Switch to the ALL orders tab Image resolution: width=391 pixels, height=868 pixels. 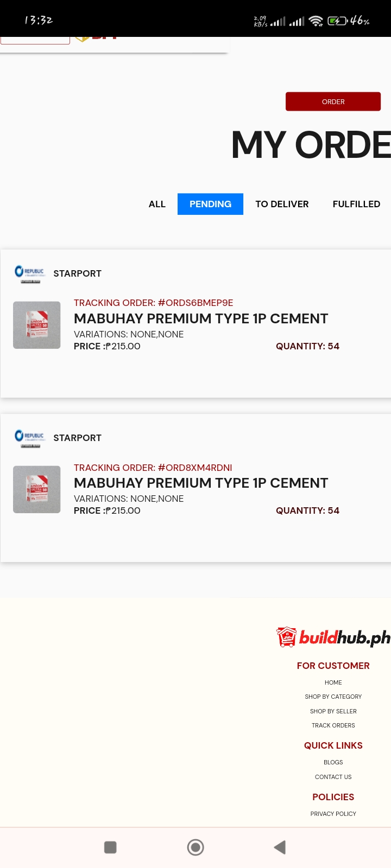coord(157,204)
